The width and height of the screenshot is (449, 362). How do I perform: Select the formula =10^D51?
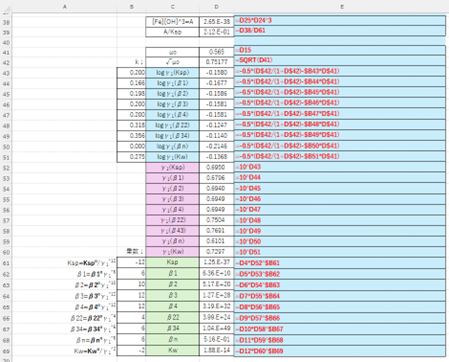click(x=340, y=252)
